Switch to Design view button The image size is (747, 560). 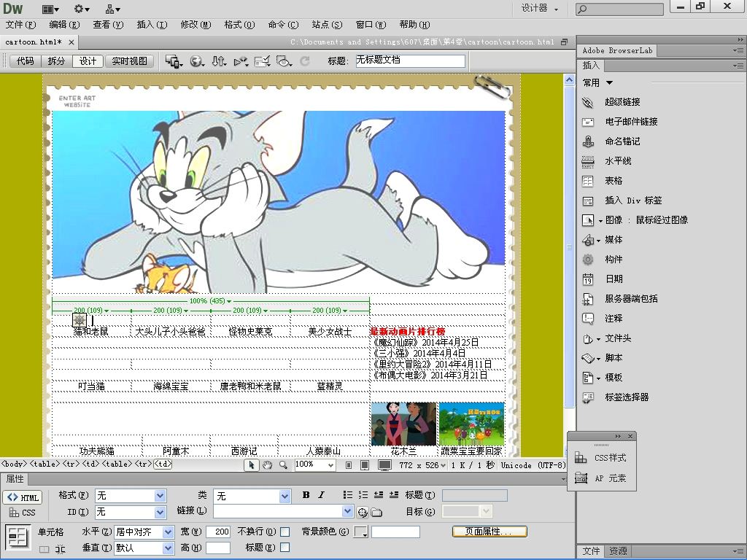coord(88,61)
